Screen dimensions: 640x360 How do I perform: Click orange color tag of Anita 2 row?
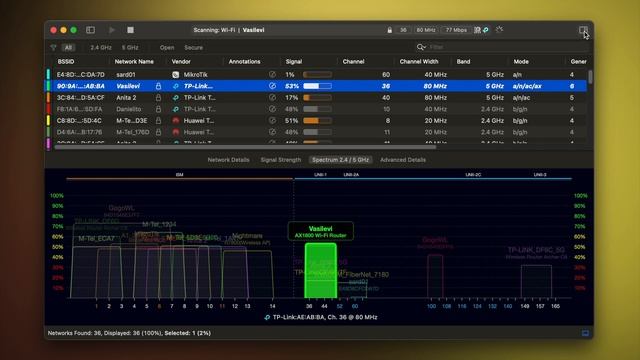48,98
